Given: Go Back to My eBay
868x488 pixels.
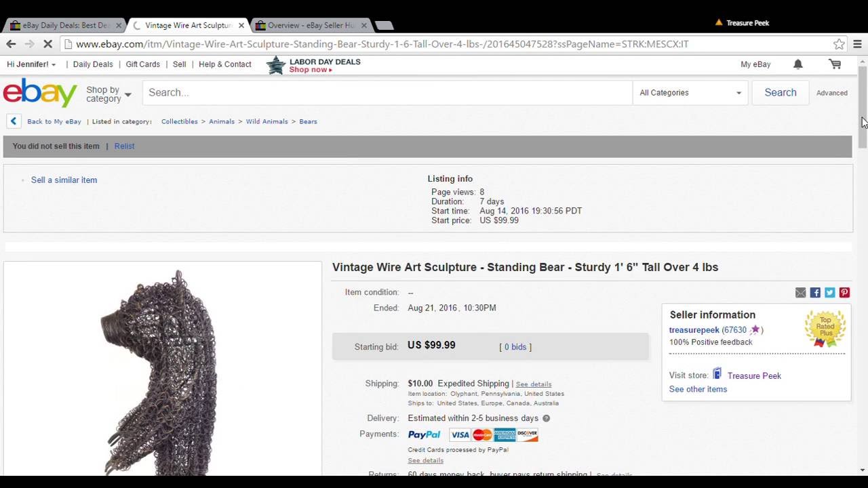Looking at the screenshot, I should point(54,121).
